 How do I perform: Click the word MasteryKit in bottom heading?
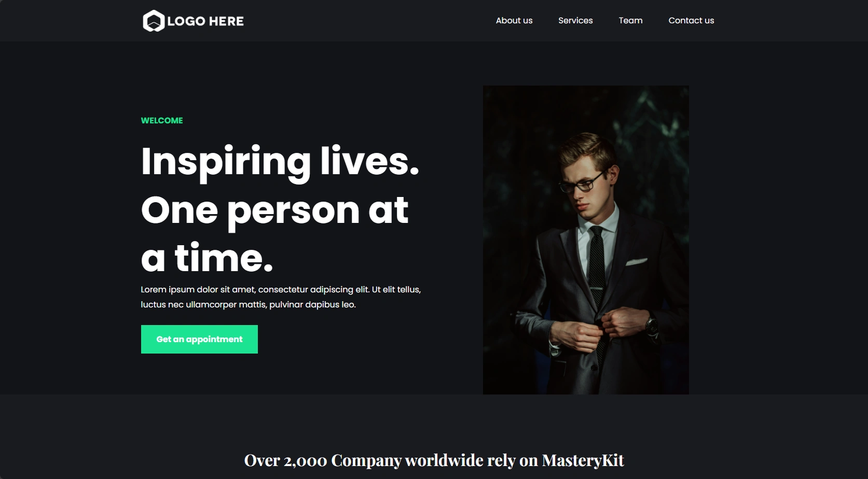pyautogui.click(x=583, y=460)
